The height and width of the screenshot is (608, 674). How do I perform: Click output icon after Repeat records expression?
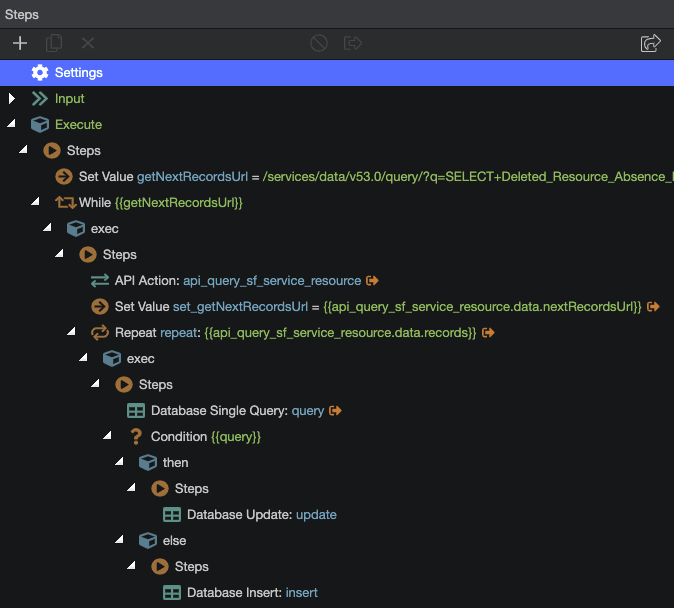tap(489, 333)
